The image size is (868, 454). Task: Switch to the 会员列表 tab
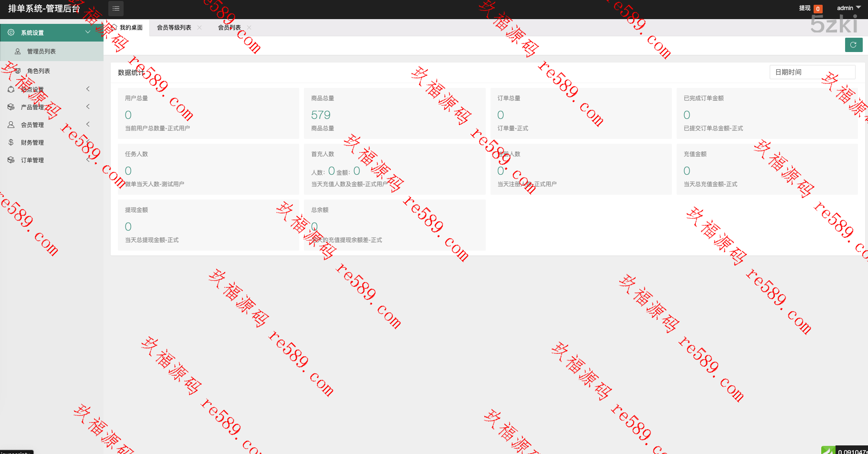pyautogui.click(x=230, y=28)
